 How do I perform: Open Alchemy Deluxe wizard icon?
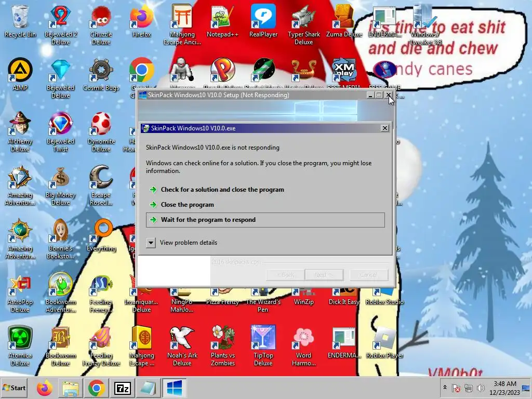pos(20,131)
